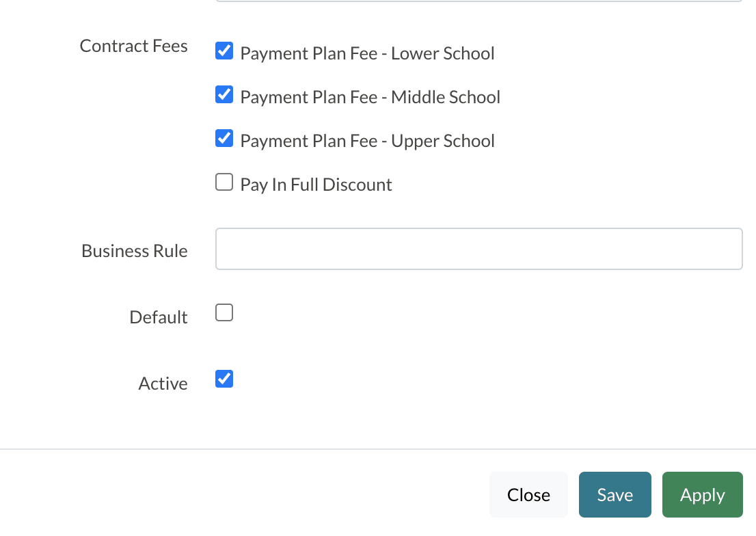Tick the Default checkbox
The image size is (756, 536).
click(x=224, y=313)
